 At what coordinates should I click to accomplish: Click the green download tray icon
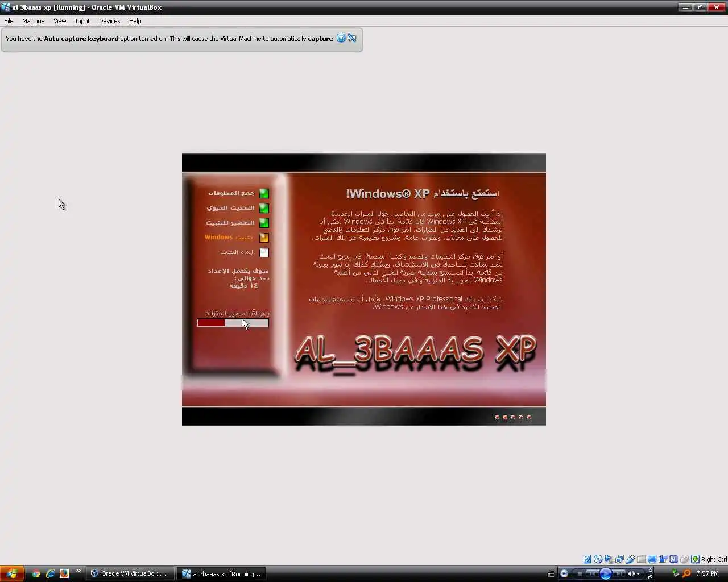675,573
